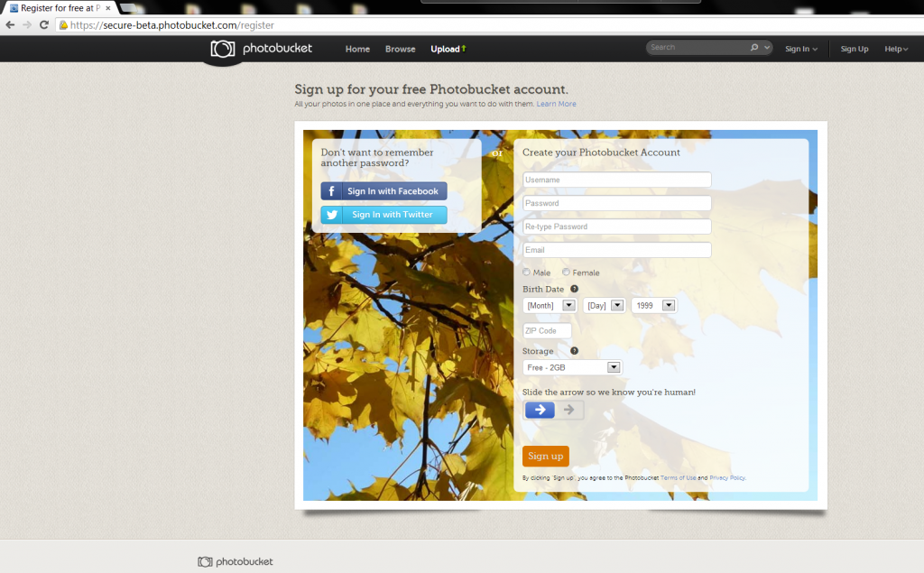Expand the search options chevron
Viewport: 924px width, 573px height.
coord(767,47)
